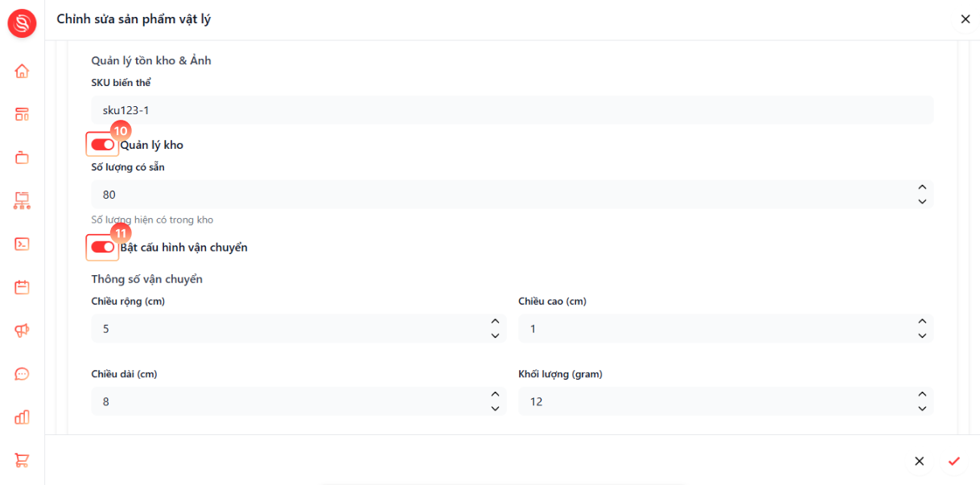The image size is (980, 485).
Task: Increase Khối lượng (gram) value
Action: tap(922, 394)
